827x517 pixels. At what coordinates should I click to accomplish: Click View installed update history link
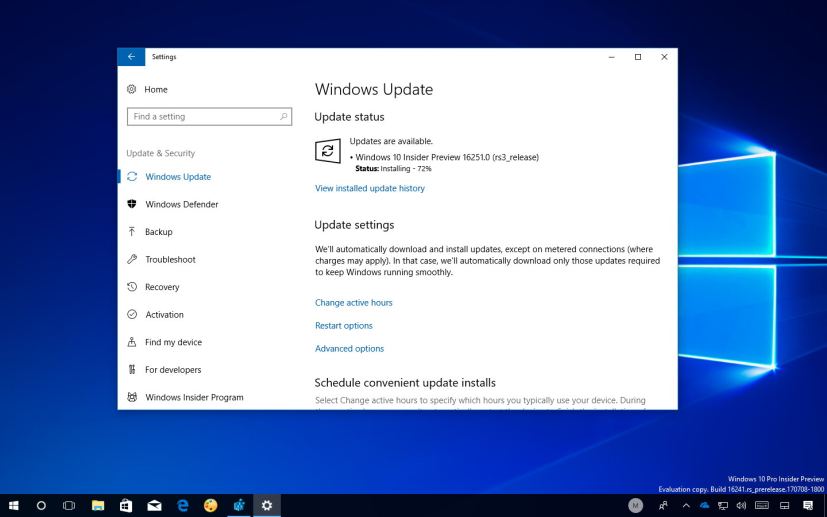click(370, 188)
